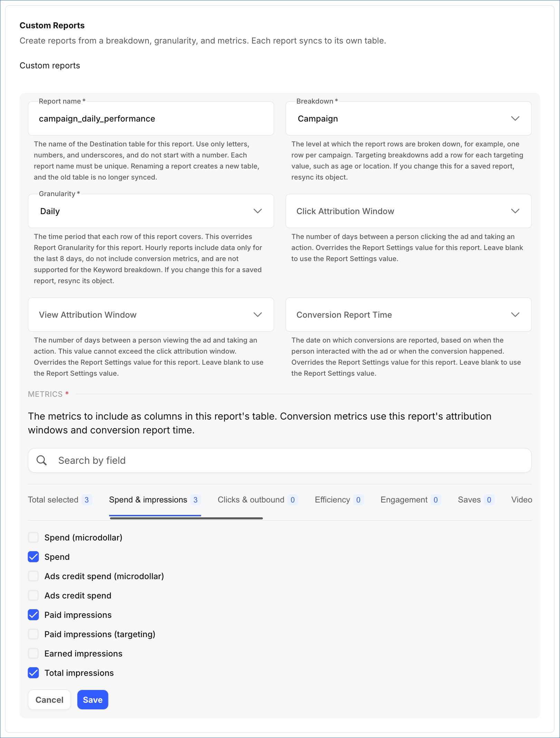This screenshot has height=738, width=560.
Task: Click the horizontal scrollbar under the metric tabs
Action: tap(186, 518)
